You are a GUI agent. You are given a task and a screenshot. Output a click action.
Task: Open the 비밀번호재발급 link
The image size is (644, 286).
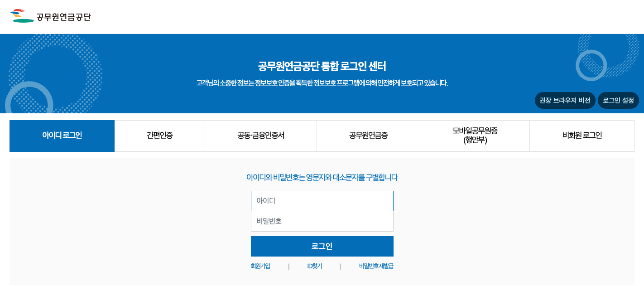[376, 266]
